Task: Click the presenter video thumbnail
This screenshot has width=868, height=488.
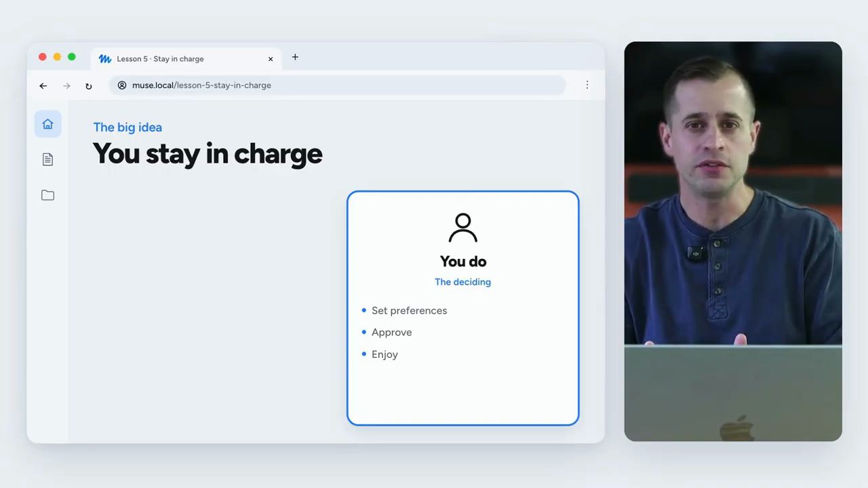Action: [733, 241]
